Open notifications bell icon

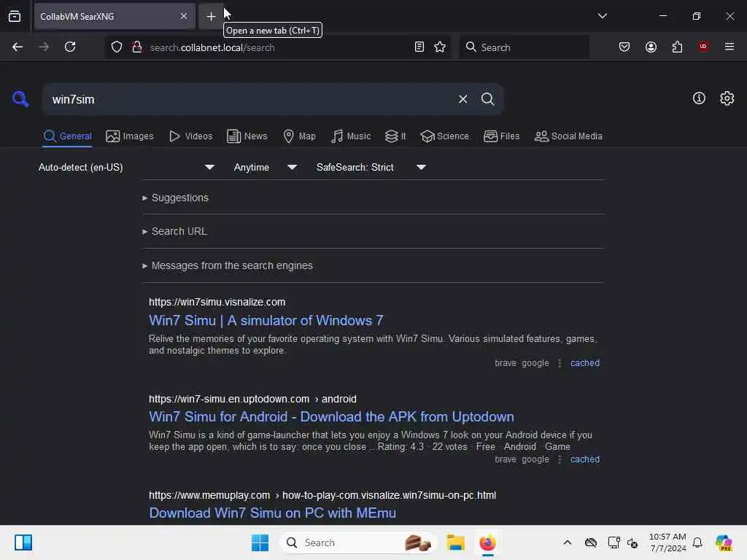point(697,542)
